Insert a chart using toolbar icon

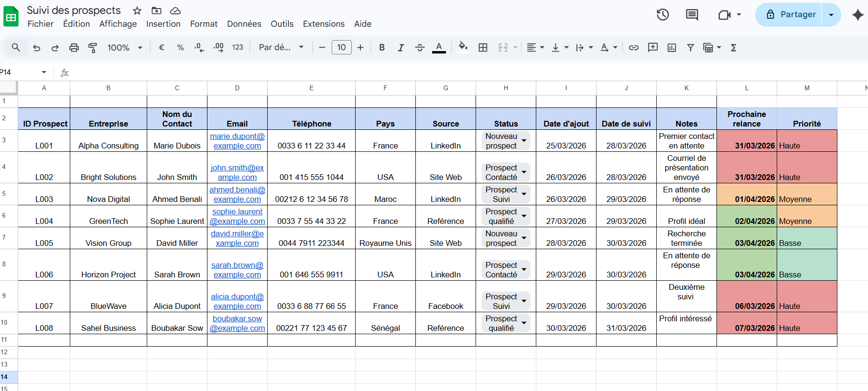click(672, 48)
